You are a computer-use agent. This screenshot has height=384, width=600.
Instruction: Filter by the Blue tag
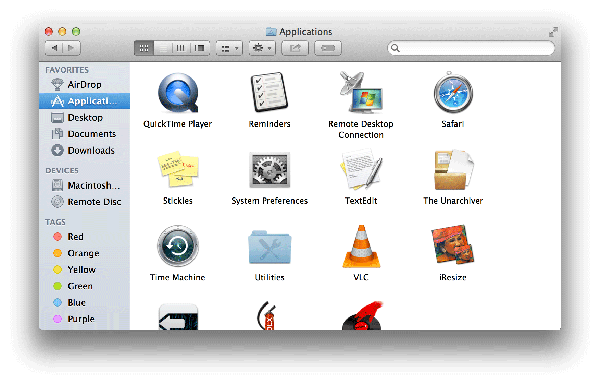pos(84,303)
